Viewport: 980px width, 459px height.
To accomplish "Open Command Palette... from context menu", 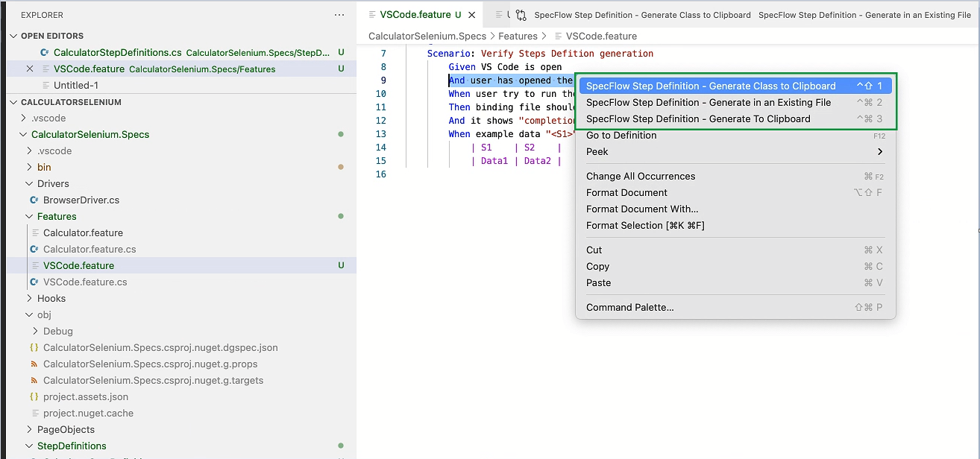I will tap(735, 307).
